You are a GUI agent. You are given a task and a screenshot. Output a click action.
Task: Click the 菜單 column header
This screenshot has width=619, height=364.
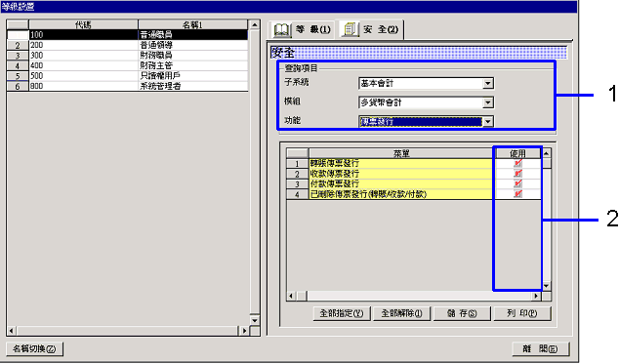[401, 153]
